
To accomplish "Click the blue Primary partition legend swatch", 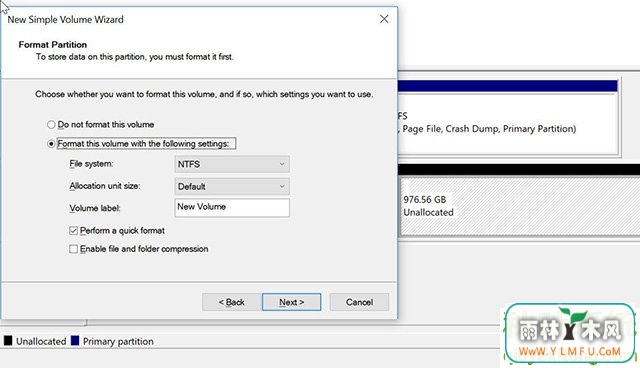I will tap(75, 341).
